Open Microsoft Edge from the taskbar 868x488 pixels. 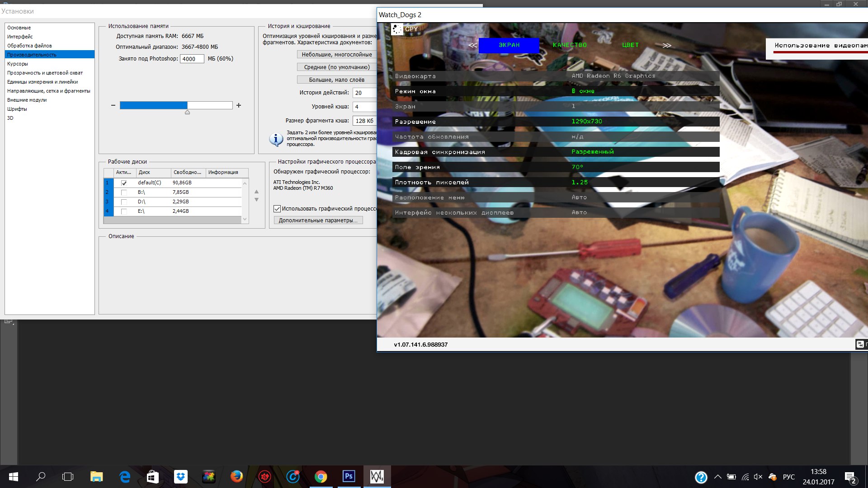tap(125, 477)
